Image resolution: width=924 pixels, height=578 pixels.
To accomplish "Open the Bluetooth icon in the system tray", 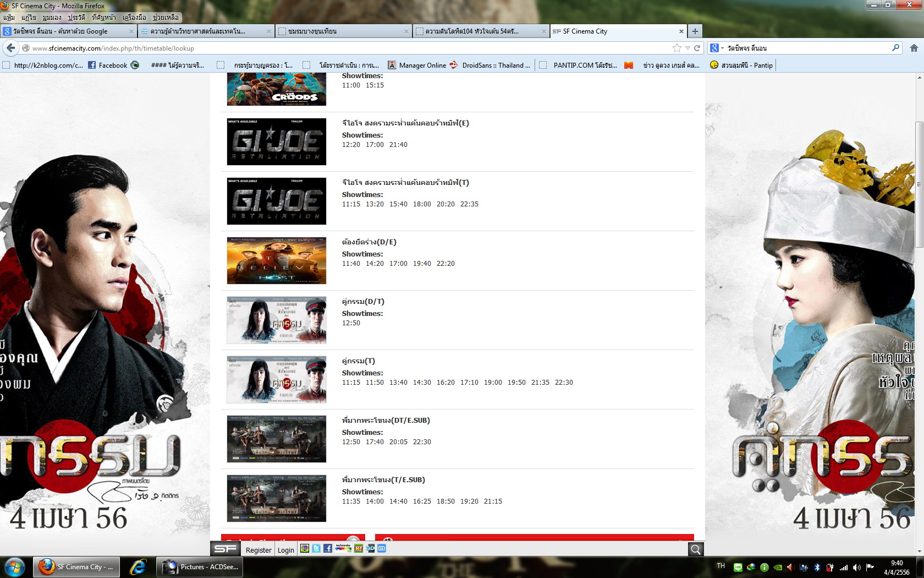I will tap(817, 568).
